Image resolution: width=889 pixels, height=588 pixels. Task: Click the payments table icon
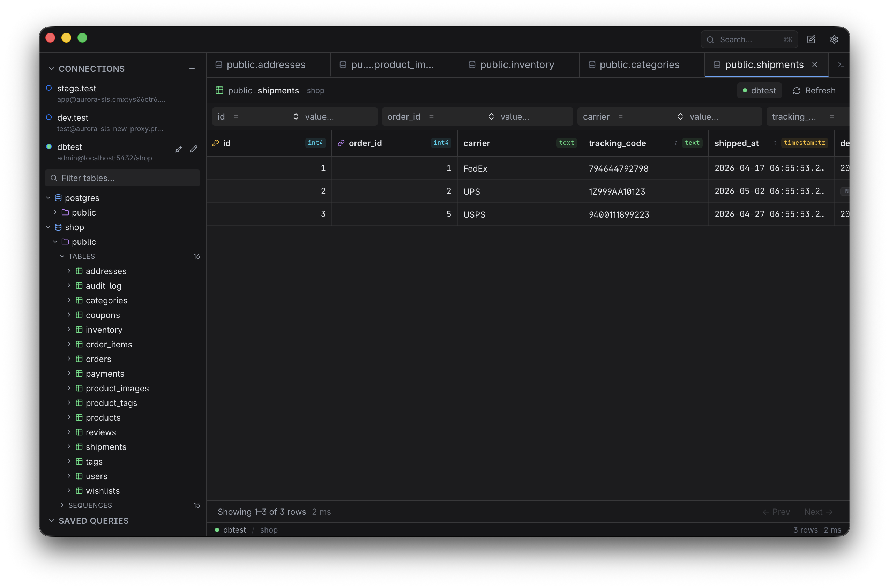(79, 374)
